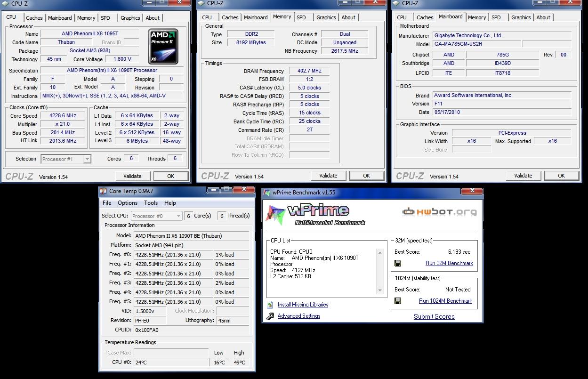Click the High temperature 49°C field
Viewport: 588px width, 379px height.
tap(239, 363)
